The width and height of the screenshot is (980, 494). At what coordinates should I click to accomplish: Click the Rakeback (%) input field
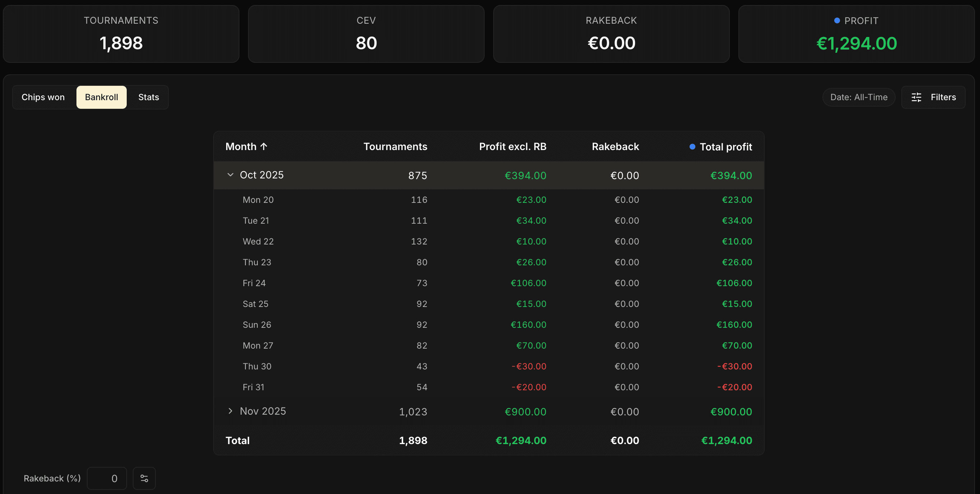point(107,478)
